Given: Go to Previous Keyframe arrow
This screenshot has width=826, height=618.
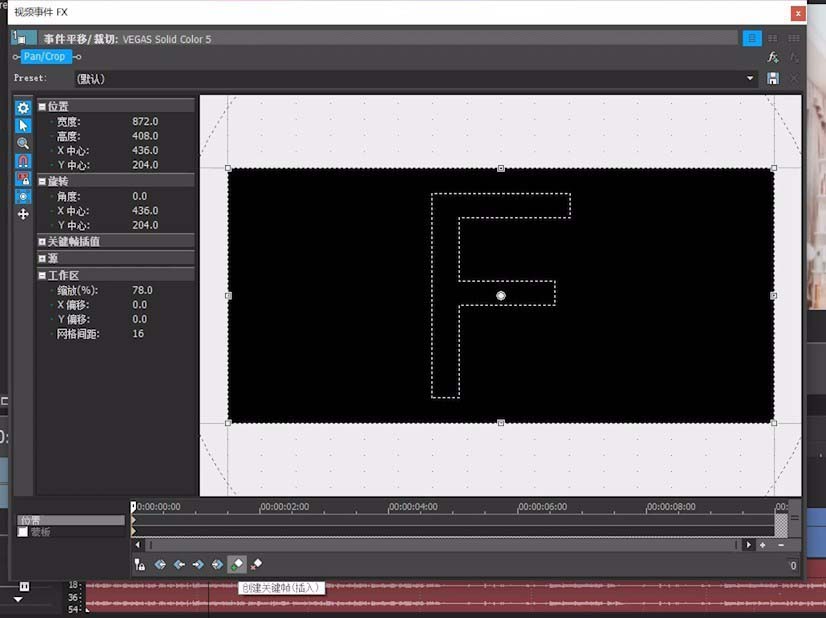Looking at the screenshot, I should 179,565.
